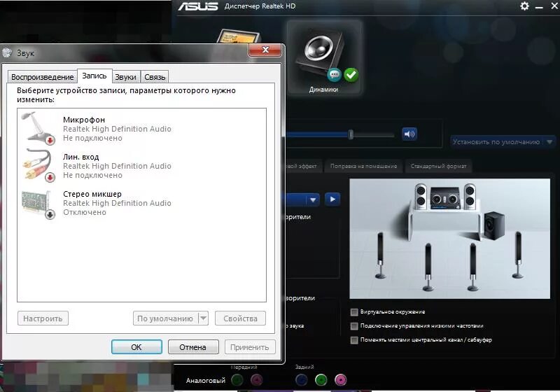The width and height of the screenshot is (560, 392).
Task: Open По умолчанию dropdown arrow
Action: tap(203, 318)
